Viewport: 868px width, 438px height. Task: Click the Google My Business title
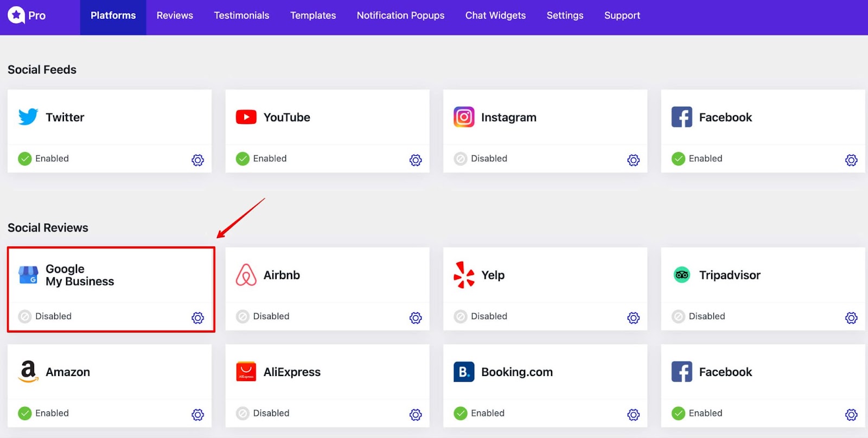tap(80, 275)
